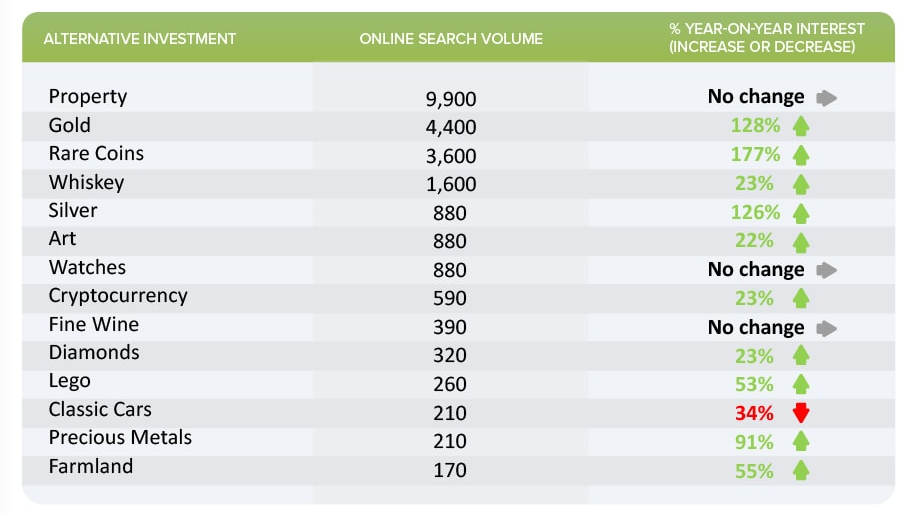Click the green up arrow in Art row
Viewport: 907px width, 513px height.
point(801,242)
